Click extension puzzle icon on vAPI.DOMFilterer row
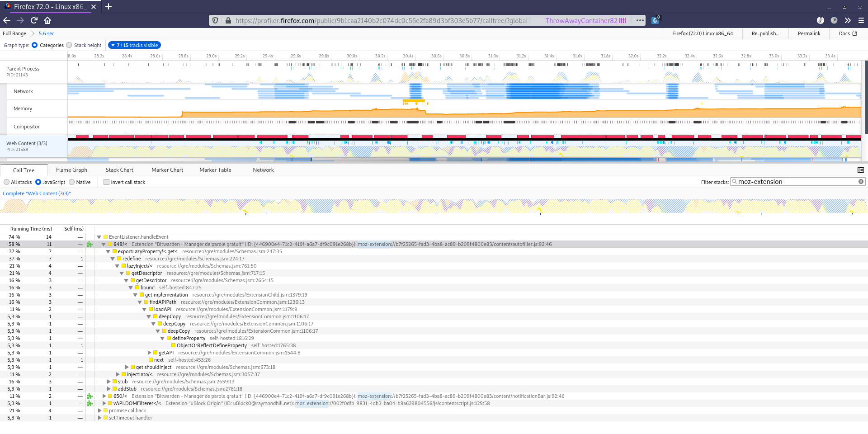The image size is (868, 434). pyautogui.click(x=90, y=403)
